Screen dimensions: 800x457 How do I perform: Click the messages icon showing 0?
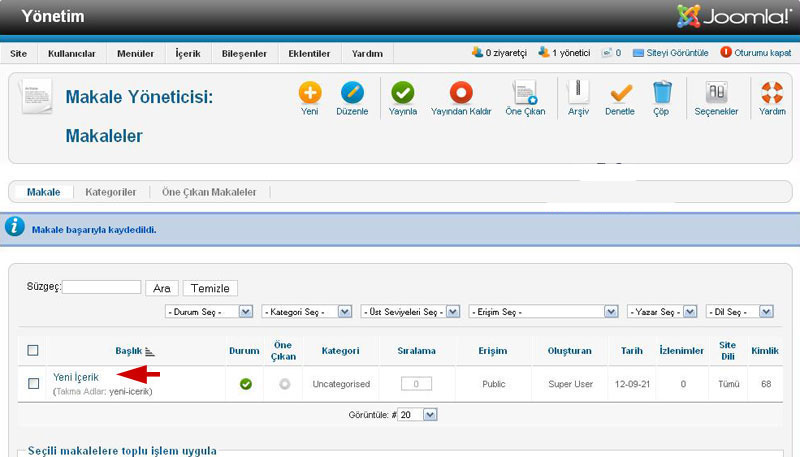click(x=611, y=53)
